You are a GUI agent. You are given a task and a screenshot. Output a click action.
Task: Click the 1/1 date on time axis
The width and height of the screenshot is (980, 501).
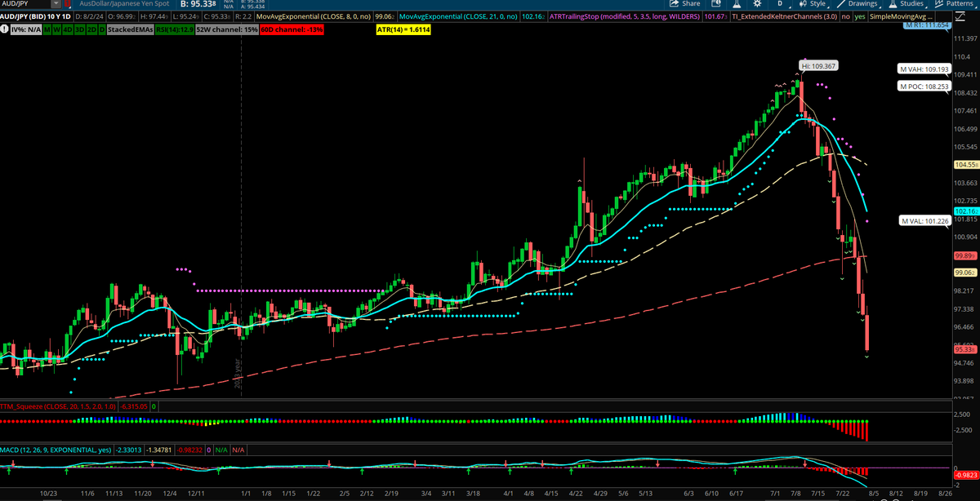(x=245, y=494)
